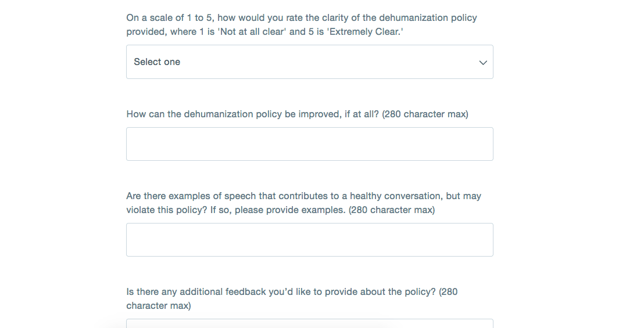Select the combo box below the clarity question
Viewport: 644px width, 328px height.
[x=310, y=62]
